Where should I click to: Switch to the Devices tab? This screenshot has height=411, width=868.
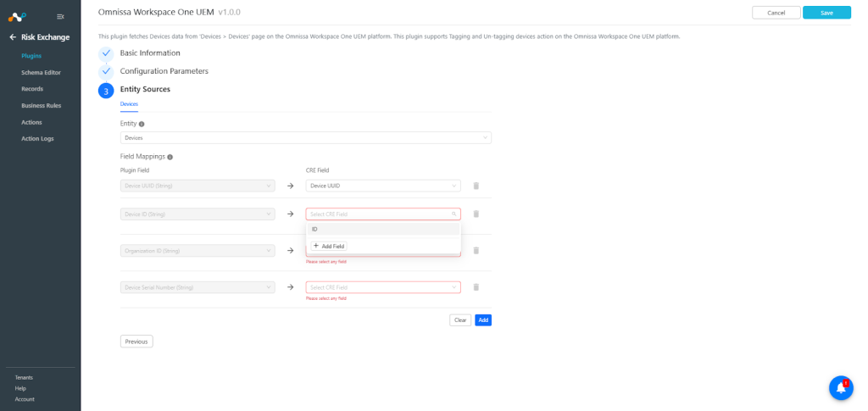click(129, 104)
